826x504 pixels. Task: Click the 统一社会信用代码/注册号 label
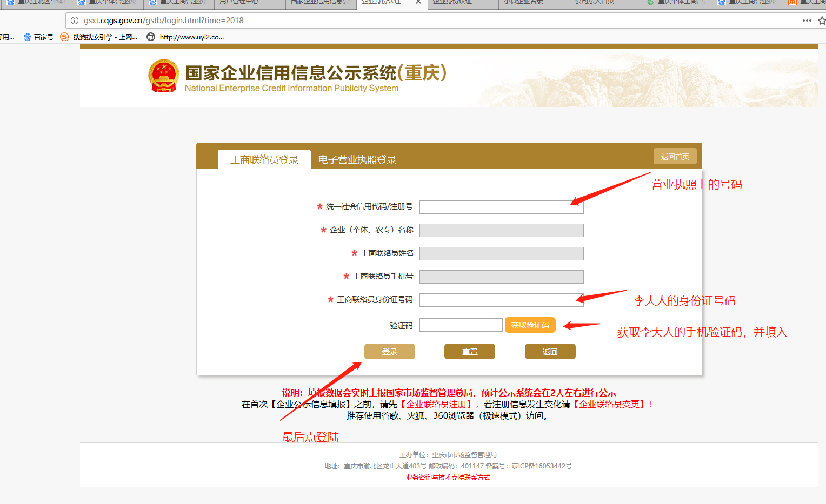click(x=369, y=206)
